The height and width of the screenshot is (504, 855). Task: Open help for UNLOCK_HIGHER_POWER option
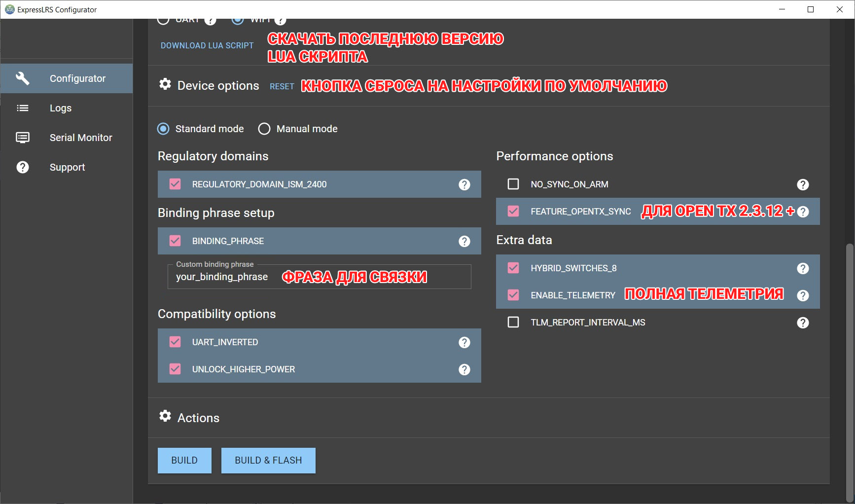coord(464,369)
